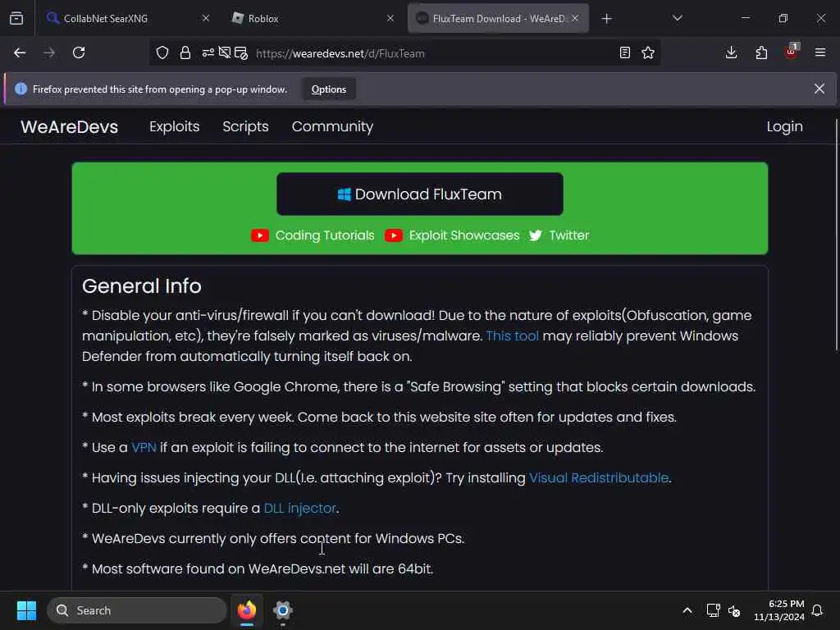The image size is (840, 630).
Task: Open the Exploit Showcases link
Action: coord(464,235)
